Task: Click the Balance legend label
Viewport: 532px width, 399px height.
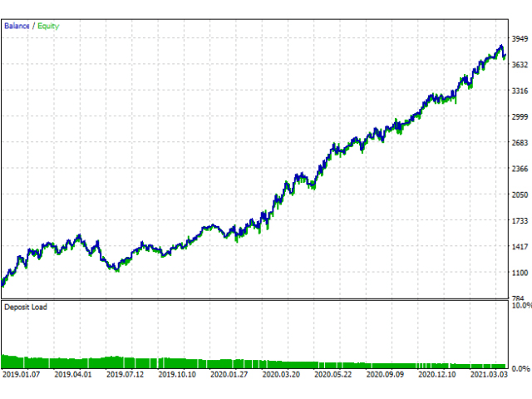Action: point(17,26)
